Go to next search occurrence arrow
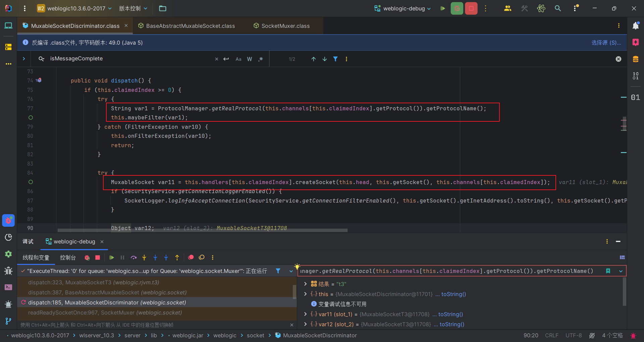 click(325, 59)
